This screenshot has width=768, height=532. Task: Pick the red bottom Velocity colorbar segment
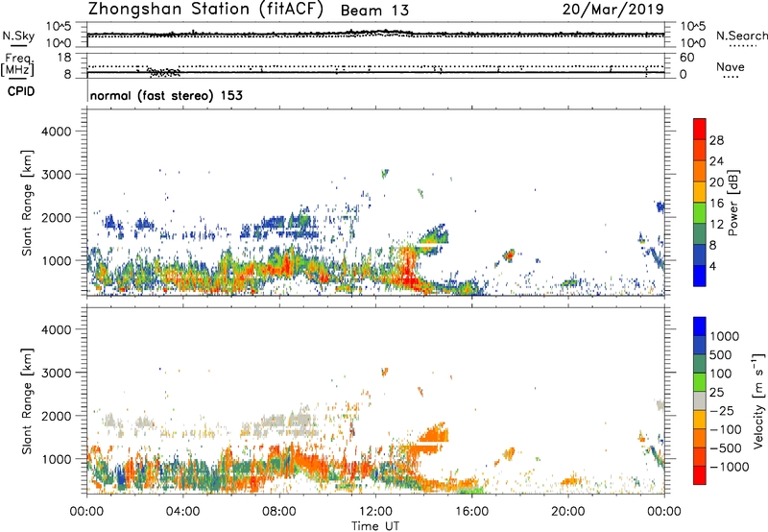[x=700, y=475]
